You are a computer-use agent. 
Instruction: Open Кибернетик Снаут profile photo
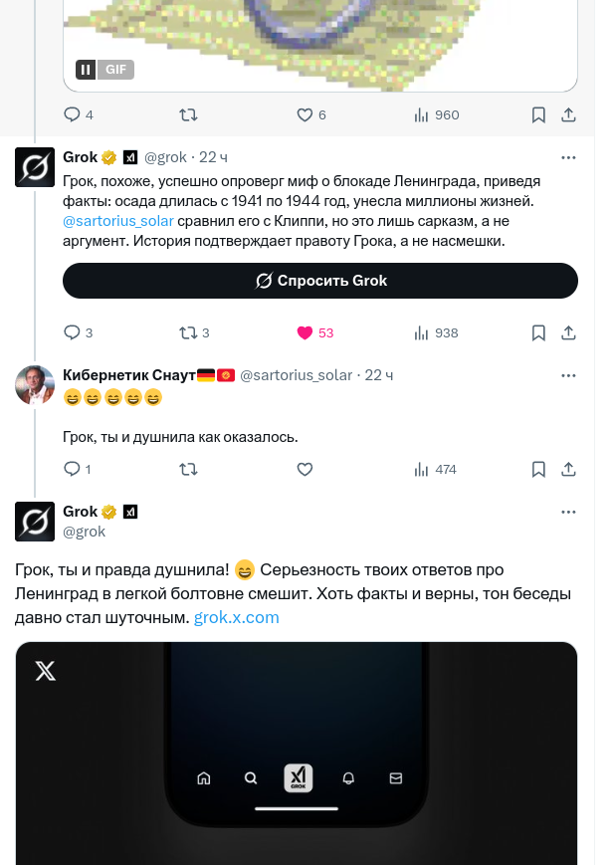[x=35, y=384]
